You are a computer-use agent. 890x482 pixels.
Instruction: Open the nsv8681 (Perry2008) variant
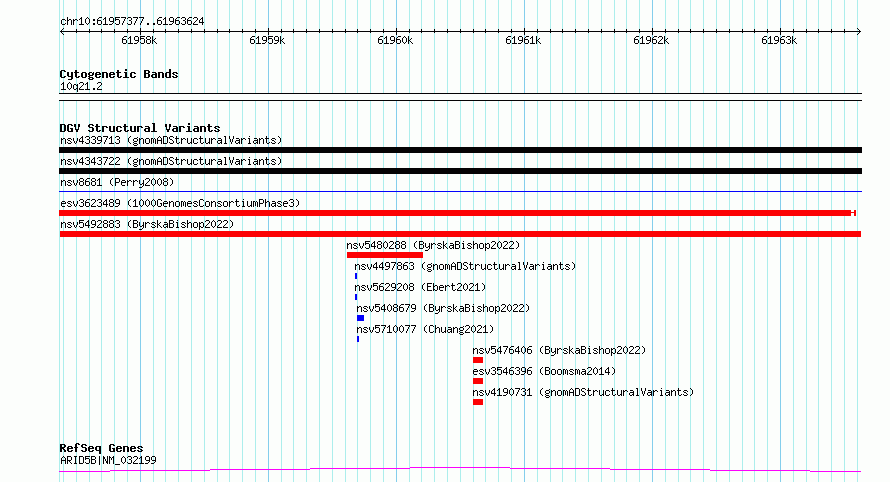click(117, 182)
